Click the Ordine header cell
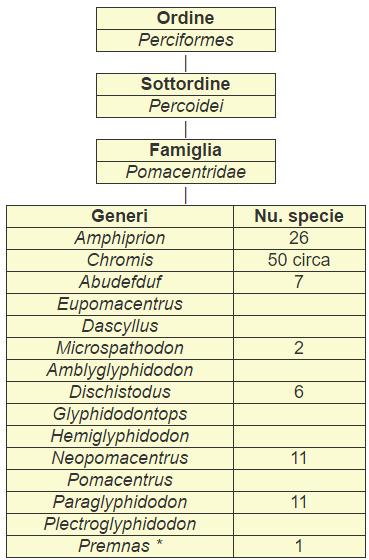The width and height of the screenshot is (369, 560). [186, 19]
